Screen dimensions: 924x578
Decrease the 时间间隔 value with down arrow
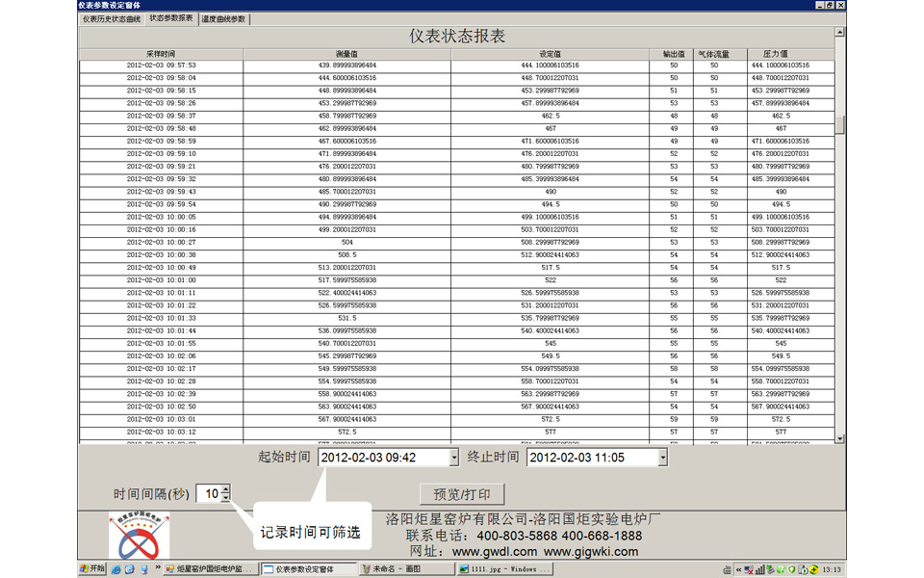(225, 498)
